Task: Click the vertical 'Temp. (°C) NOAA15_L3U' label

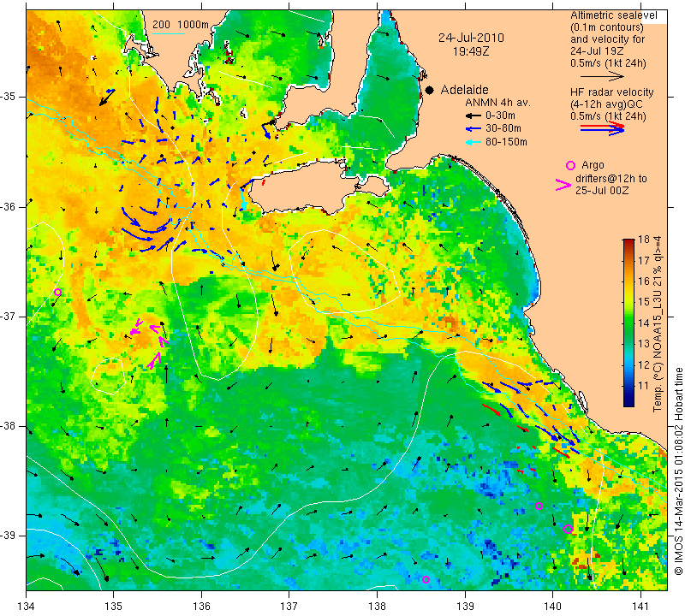Action: [x=658, y=323]
